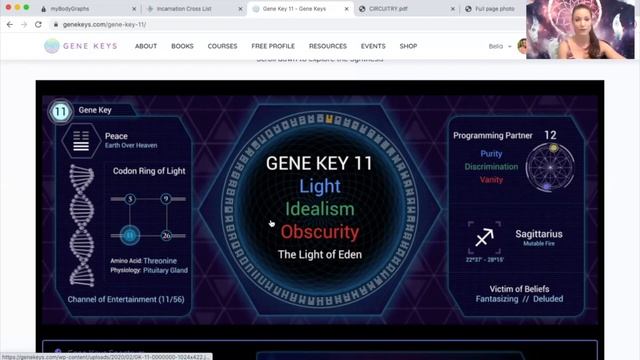Click the red macOS close button
Screen dimensions: 640x360
coord(8,7)
